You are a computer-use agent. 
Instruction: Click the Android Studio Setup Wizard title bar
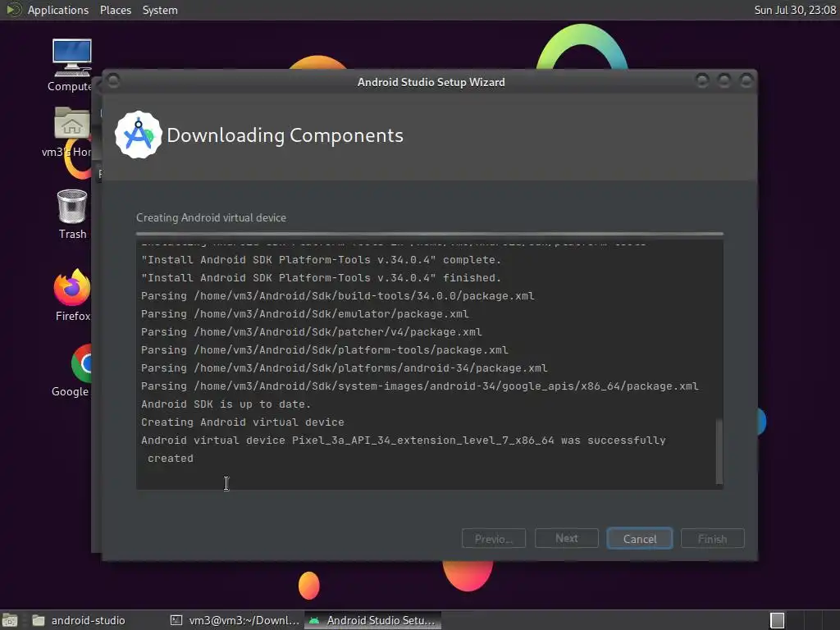pos(431,82)
